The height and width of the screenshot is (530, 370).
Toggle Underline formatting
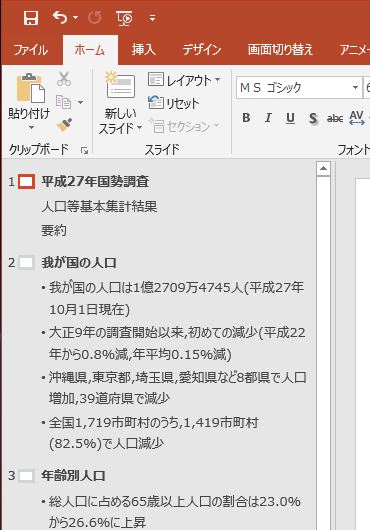290,118
